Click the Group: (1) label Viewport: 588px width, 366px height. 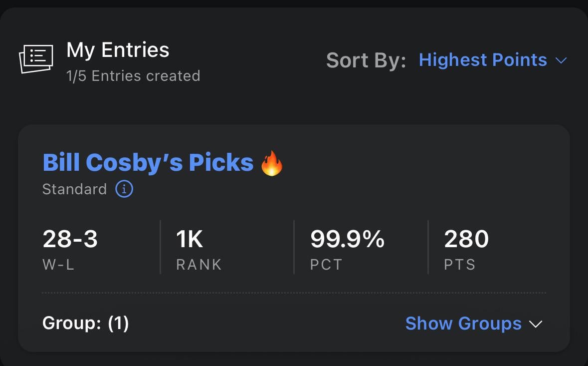click(85, 323)
